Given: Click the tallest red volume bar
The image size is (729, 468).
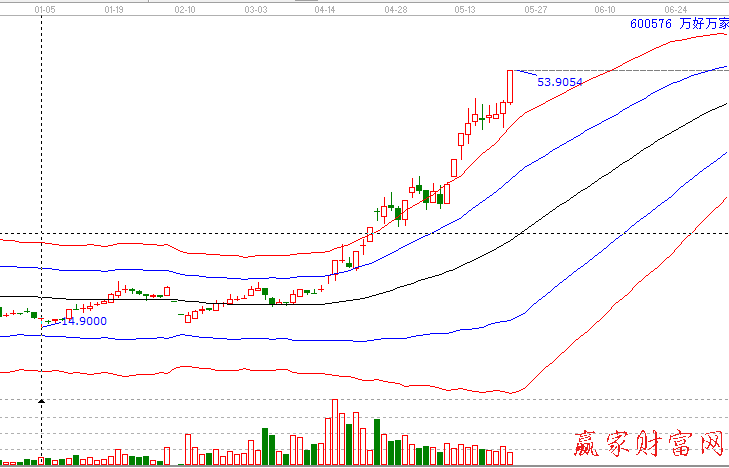Looking at the screenshot, I should pos(331,431).
